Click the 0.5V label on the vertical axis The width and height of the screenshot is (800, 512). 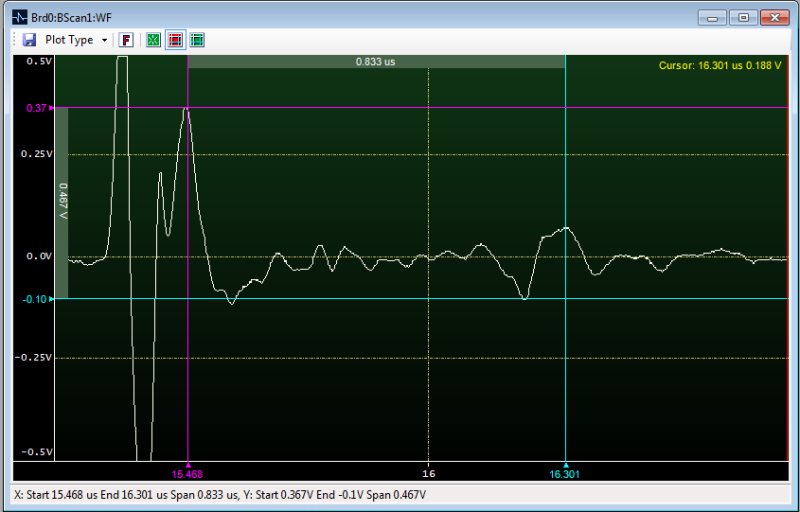point(39,61)
